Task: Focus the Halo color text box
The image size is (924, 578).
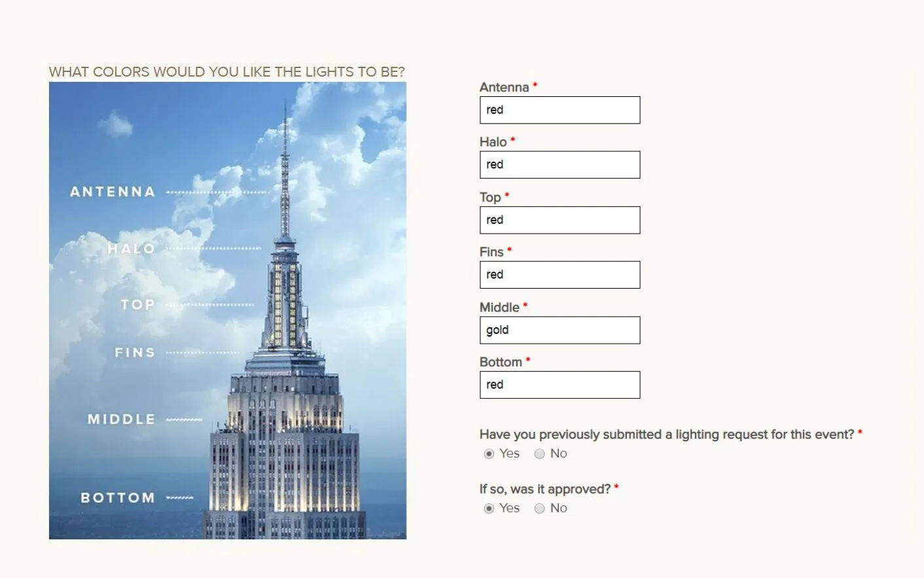Action: click(x=560, y=165)
